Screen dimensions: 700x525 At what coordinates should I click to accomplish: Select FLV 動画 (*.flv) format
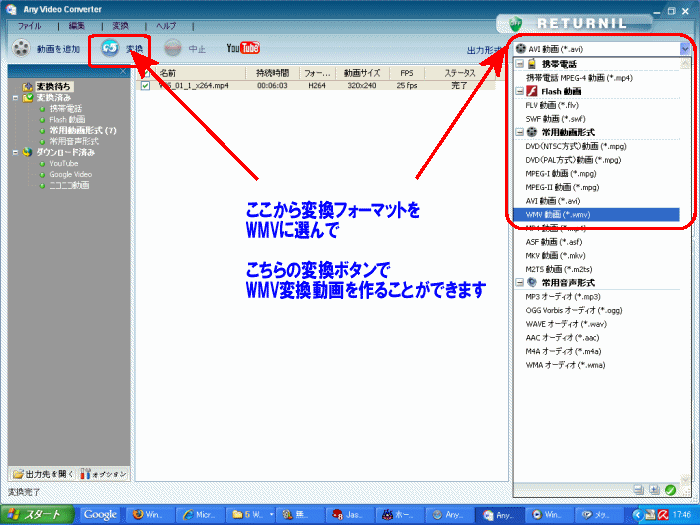coord(552,105)
